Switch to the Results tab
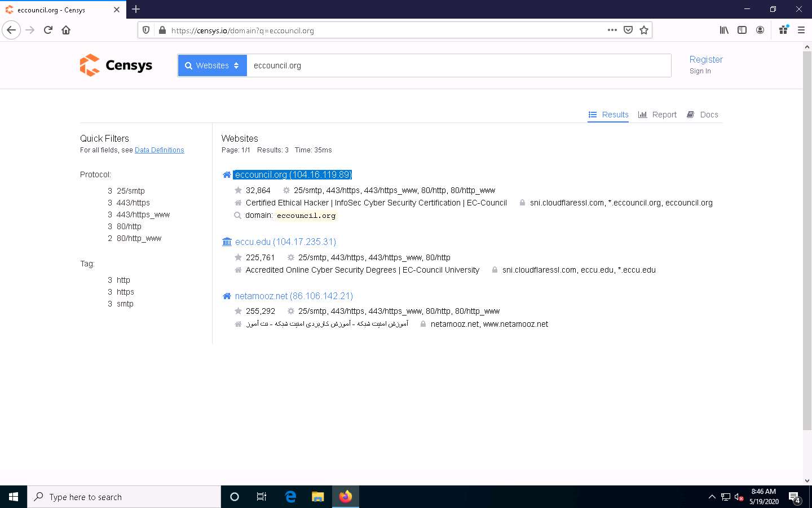 (608, 115)
